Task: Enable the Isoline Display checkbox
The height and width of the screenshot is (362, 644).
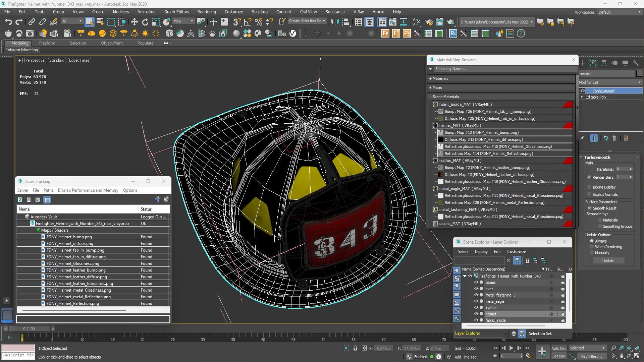Action: [589, 187]
